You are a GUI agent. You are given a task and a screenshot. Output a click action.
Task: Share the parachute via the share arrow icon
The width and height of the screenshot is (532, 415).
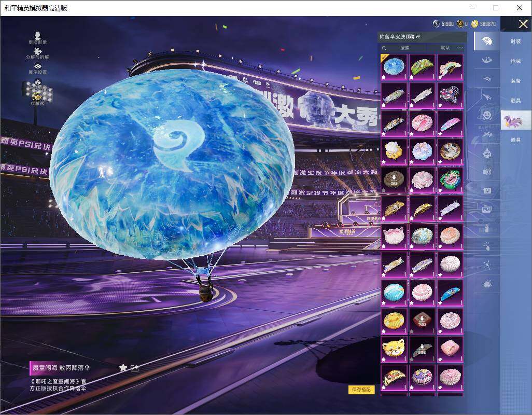135,368
